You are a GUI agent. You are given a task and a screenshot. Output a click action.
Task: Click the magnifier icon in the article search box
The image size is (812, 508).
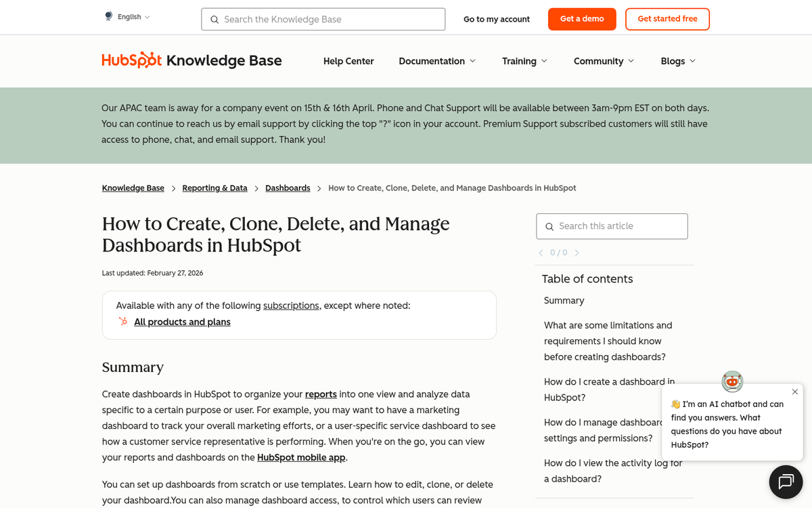(549, 226)
